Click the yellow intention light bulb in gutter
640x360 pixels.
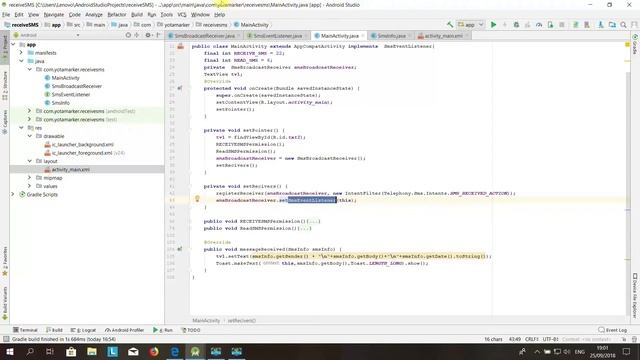197,199
